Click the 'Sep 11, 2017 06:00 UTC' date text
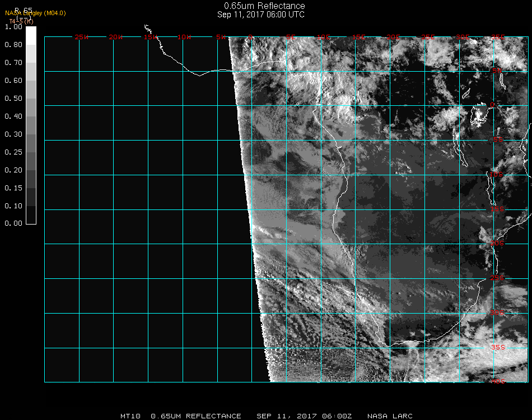The height and width of the screenshot is (420, 532). (261, 15)
